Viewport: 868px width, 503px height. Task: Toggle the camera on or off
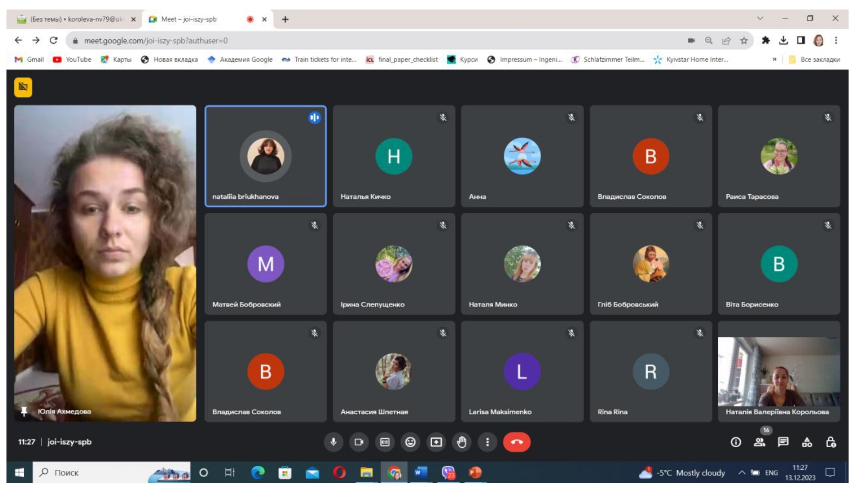[x=359, y=442]
